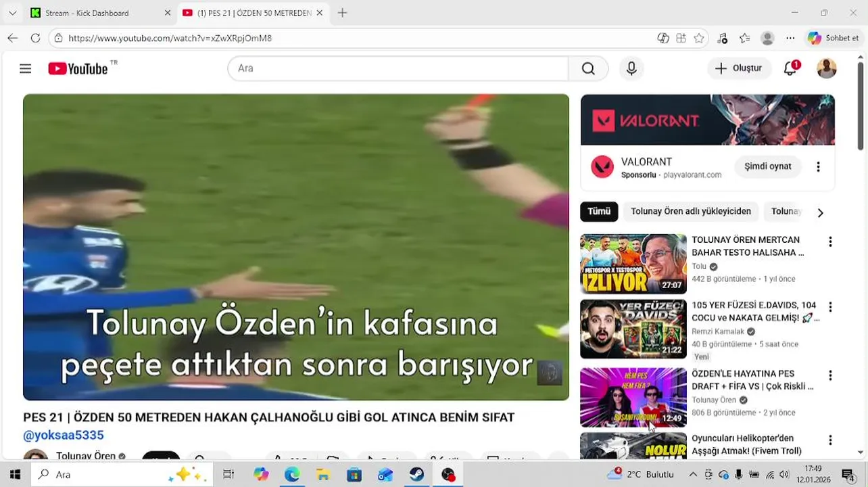
Task: Open a new browser tab
Action: [x=342, y=13]
